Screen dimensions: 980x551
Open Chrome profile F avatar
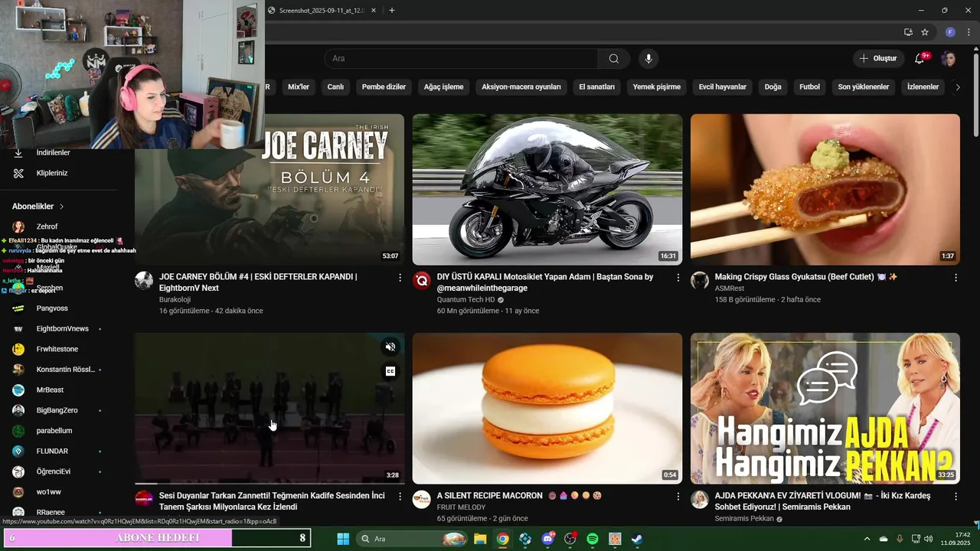click(950, 32)
